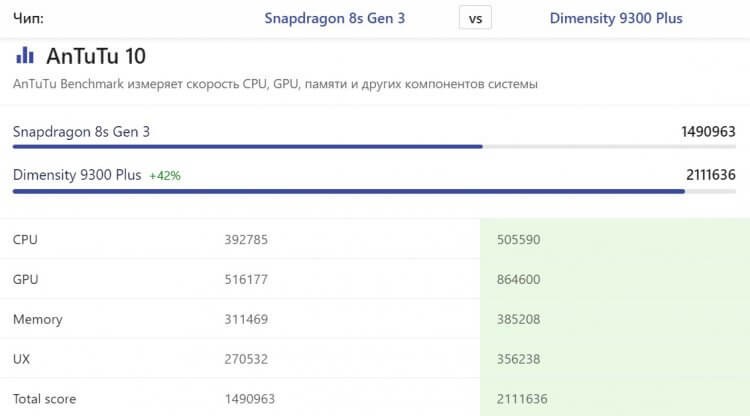Select Memory value 385208
The height and width of the screenshot is (416, 750).
(x=518, y=319)
